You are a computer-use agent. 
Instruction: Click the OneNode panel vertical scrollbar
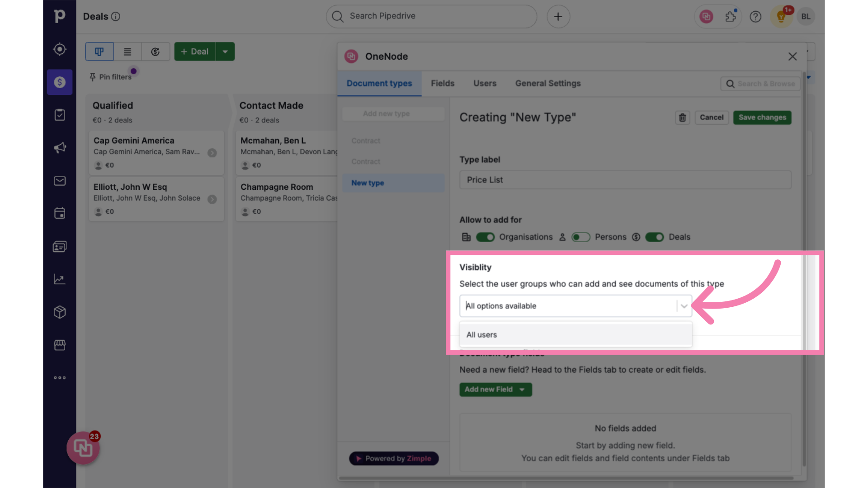[804, 269]
